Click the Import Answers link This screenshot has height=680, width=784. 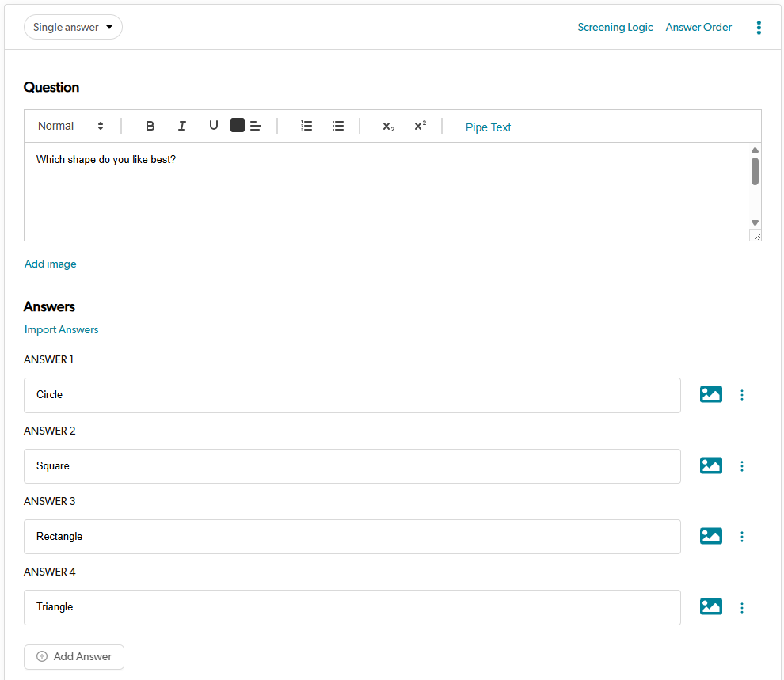tap(62, 329)
